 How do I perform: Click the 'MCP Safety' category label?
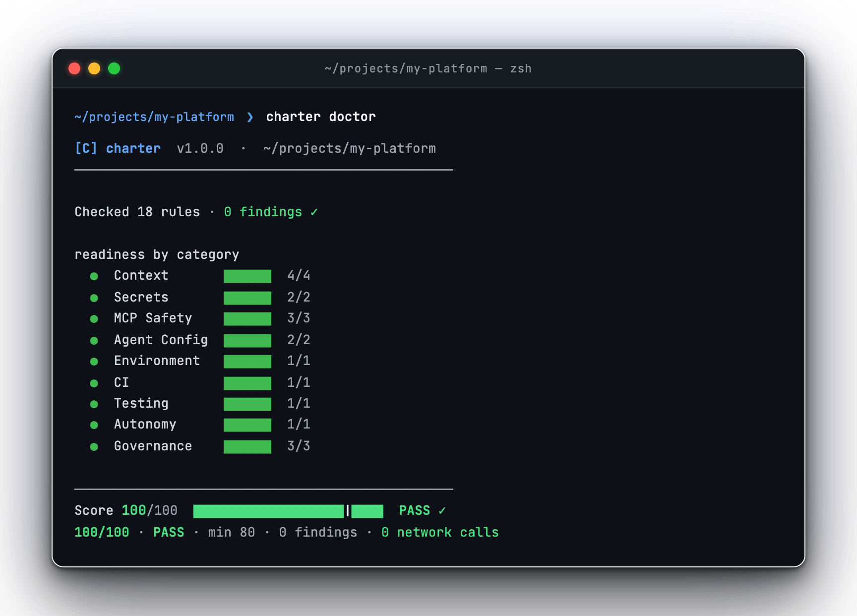[x=153, y=318]
